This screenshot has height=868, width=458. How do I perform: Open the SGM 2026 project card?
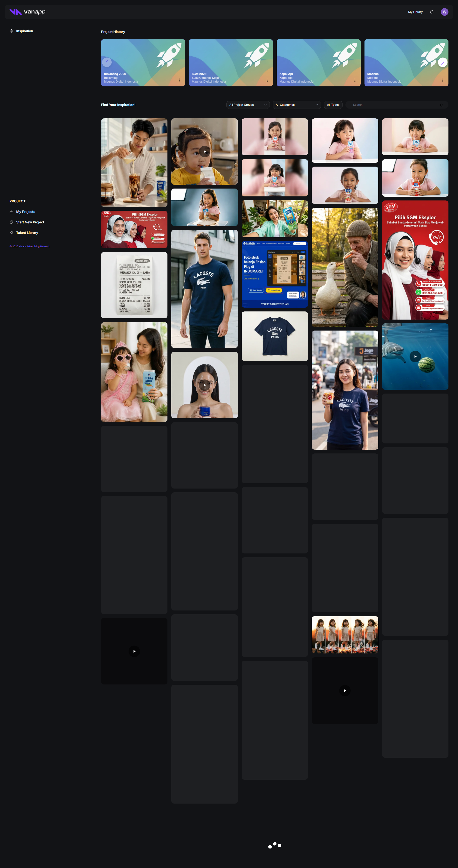click(x=231, y=63)
